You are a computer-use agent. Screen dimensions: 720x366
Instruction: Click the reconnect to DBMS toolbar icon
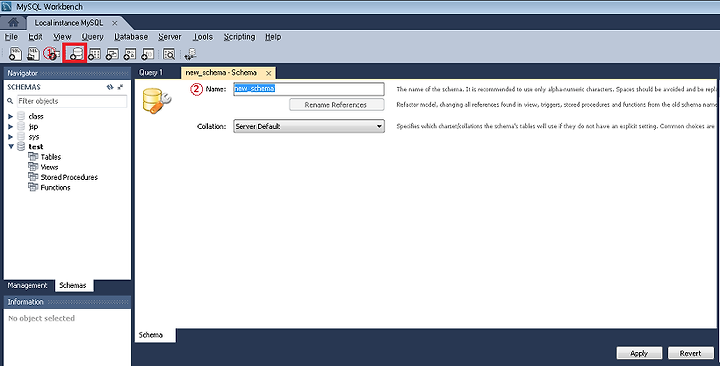[x=191, y=54]
